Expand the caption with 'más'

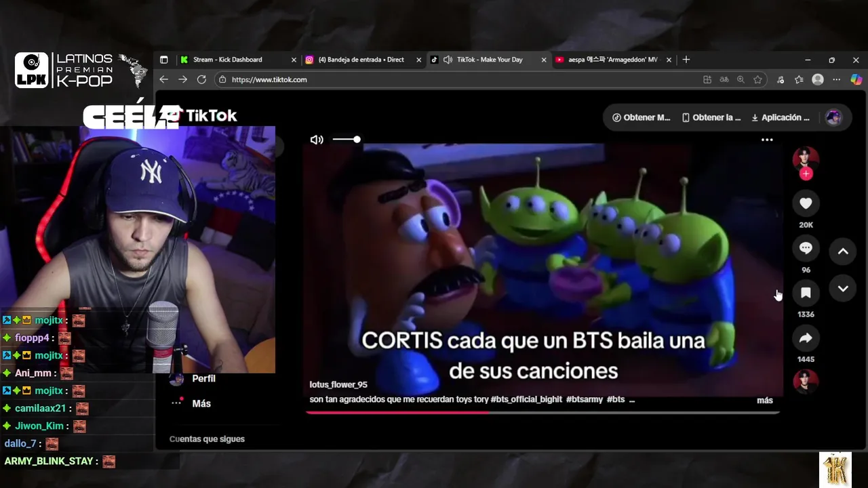(x=764, y=401)
